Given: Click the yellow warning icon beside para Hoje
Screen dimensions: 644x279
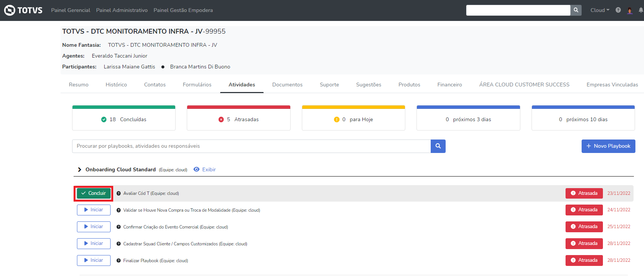Looking at the screenshot, I should pos(337,119).
